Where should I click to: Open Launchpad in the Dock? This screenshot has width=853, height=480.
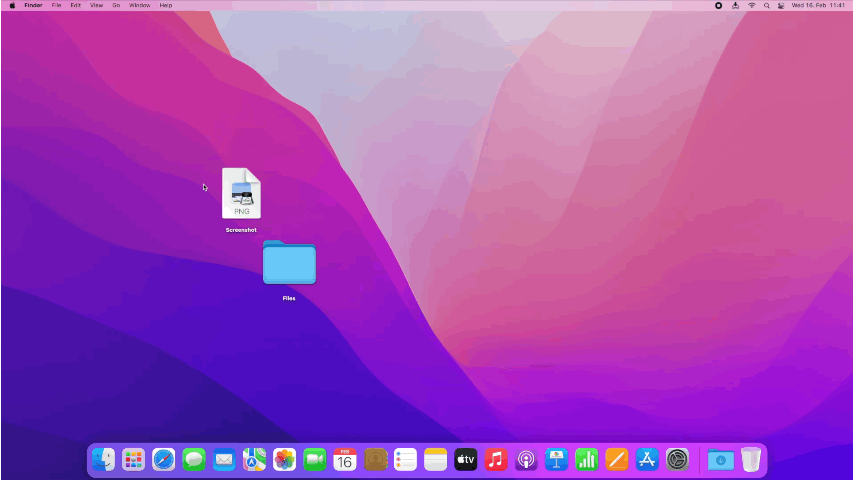click(x=133, y=460)
